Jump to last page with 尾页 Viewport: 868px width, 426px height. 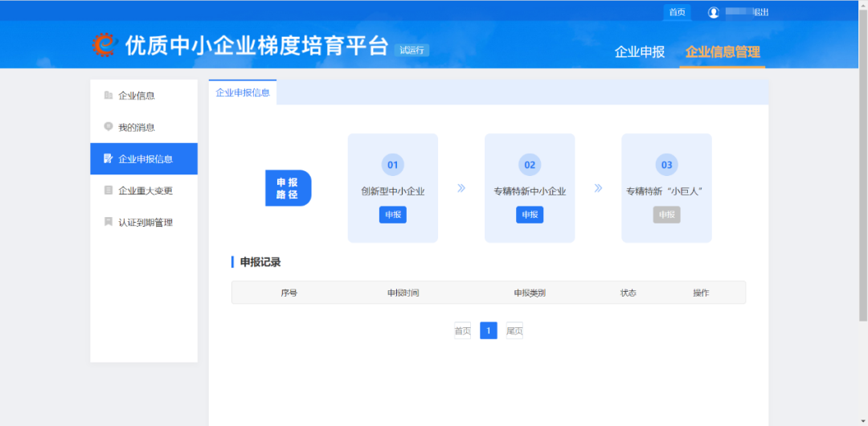514,330
